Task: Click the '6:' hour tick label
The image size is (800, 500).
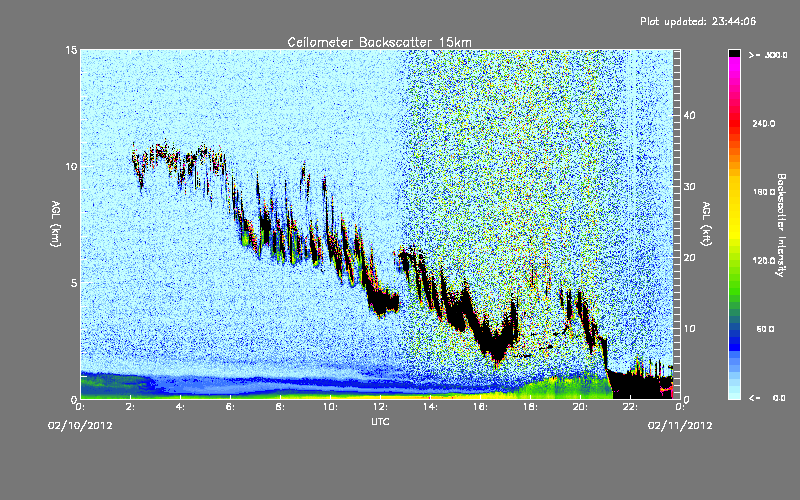Action: [x=231, y=407]
